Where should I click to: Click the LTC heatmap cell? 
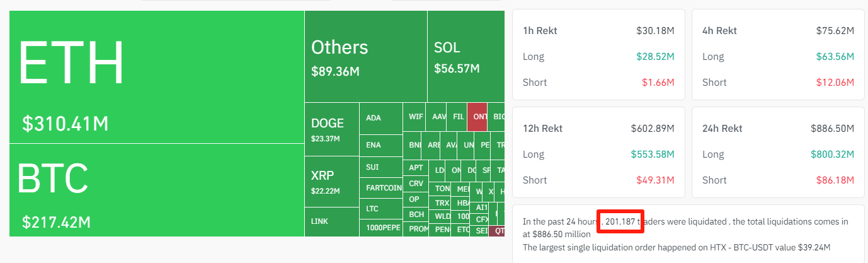(x=380, y=208)
